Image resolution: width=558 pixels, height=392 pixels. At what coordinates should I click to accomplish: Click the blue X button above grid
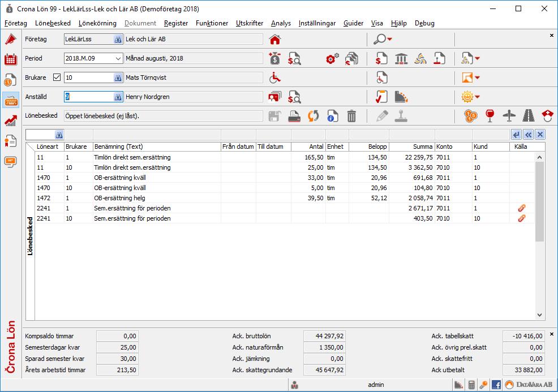tap(540, 135)
